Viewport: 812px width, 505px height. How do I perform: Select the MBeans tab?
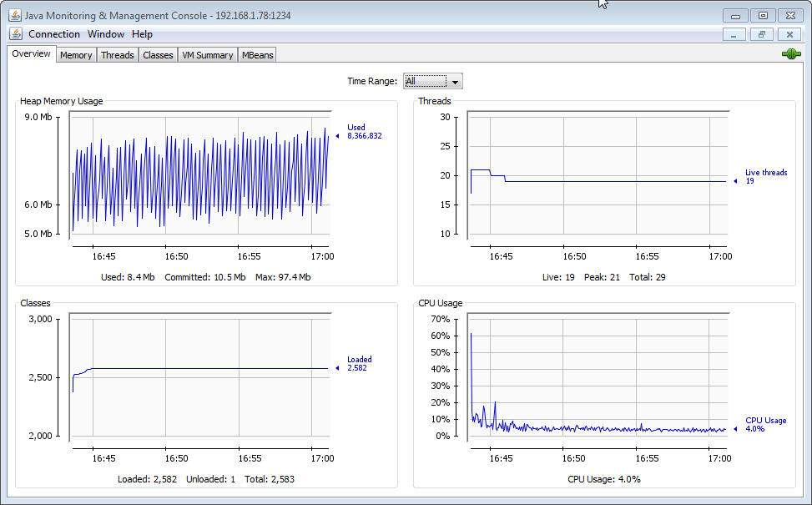[x=257, y=55]
